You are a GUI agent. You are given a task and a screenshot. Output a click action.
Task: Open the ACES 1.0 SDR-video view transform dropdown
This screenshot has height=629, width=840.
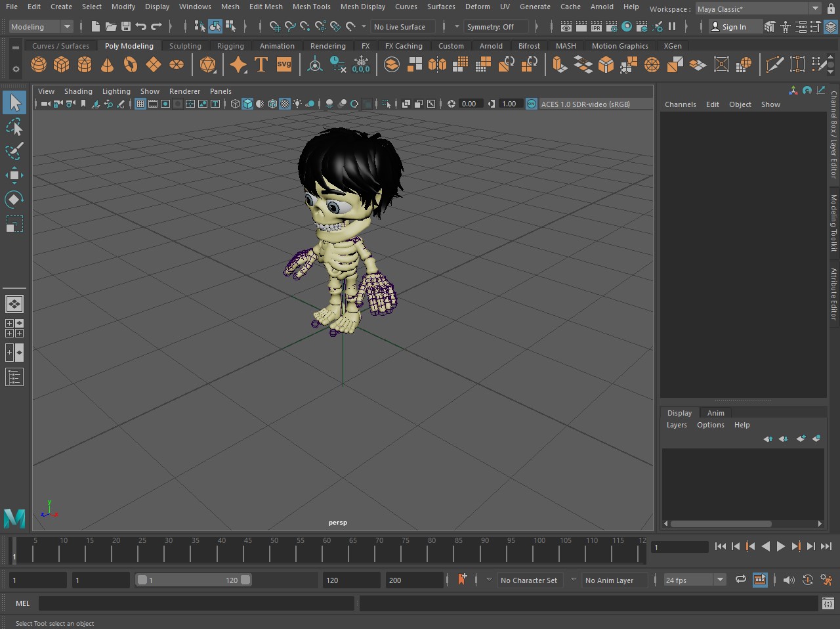click(x=595, y=104)
